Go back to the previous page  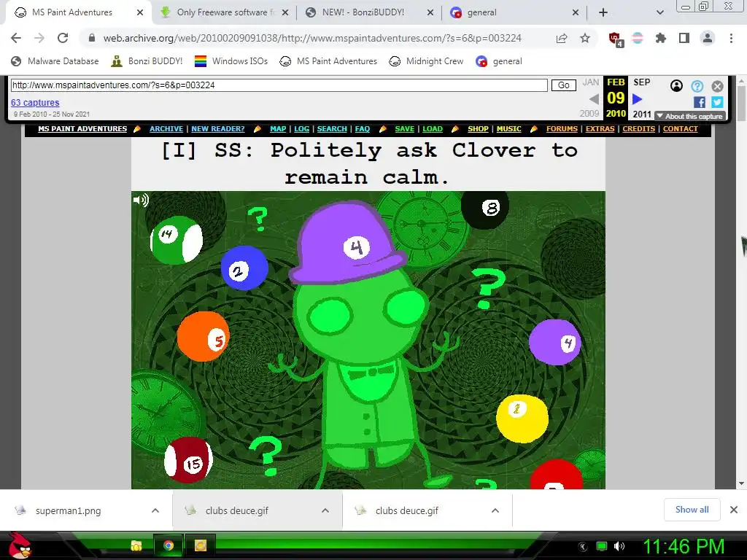16,38
